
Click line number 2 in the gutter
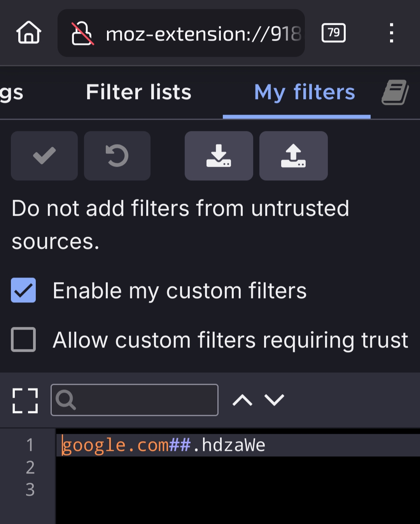(30, 467)
